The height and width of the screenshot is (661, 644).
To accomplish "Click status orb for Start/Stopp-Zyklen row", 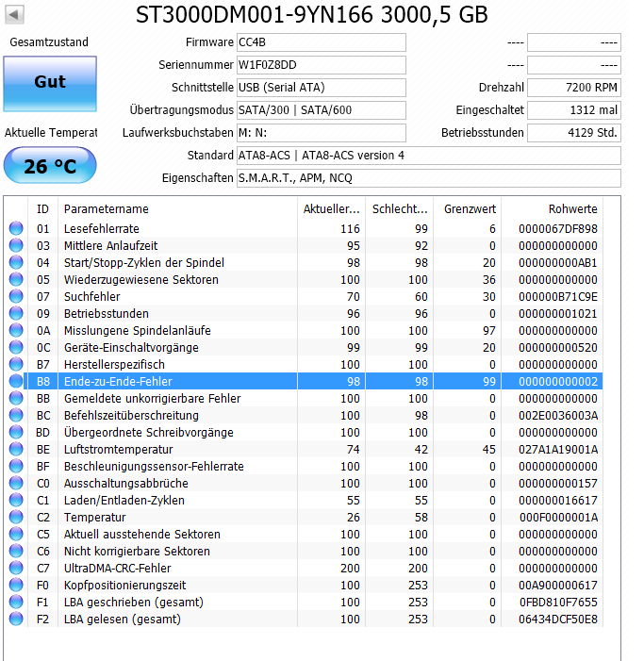I will (x=16, y=262).
